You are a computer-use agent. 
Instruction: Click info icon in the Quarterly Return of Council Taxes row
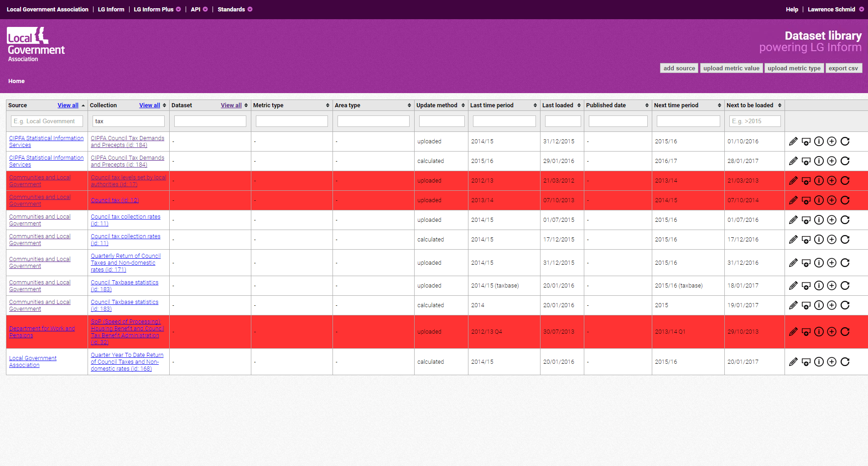click(819, 263)
